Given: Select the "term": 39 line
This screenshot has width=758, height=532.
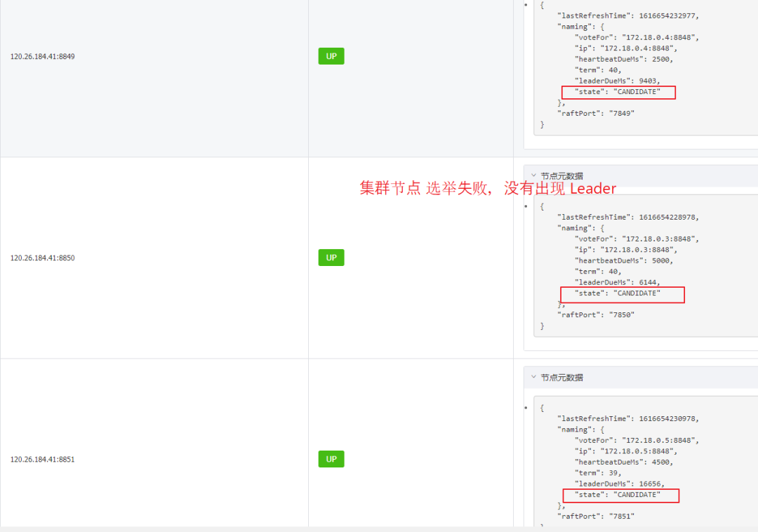Looking at the screenshot, I should pyautogui.click(x=598, y=473).
